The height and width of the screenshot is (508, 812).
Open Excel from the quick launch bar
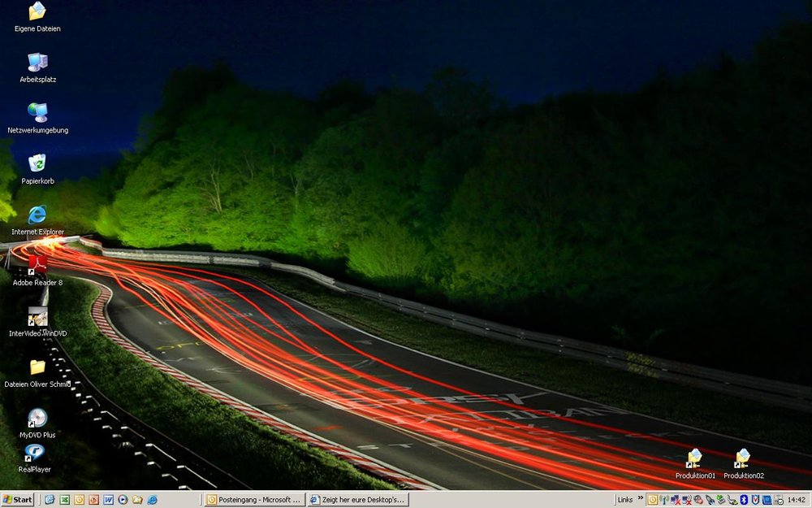[x=63, y=500]
